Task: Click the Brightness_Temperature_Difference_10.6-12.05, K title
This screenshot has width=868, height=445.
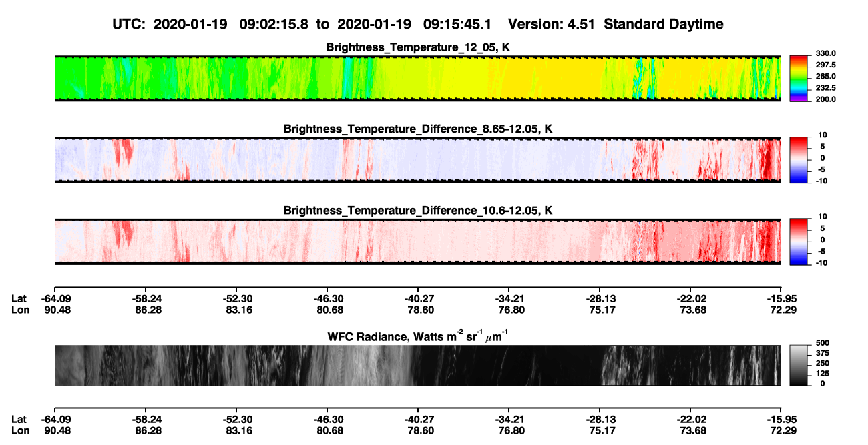Action: pyautogui.click(x=418, y=211)
